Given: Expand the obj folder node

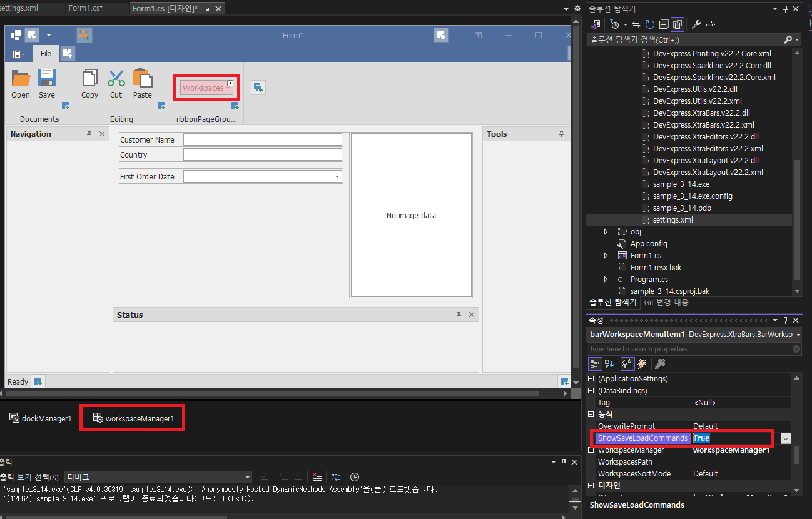Looking at the screenshot, I should (606, 232).
